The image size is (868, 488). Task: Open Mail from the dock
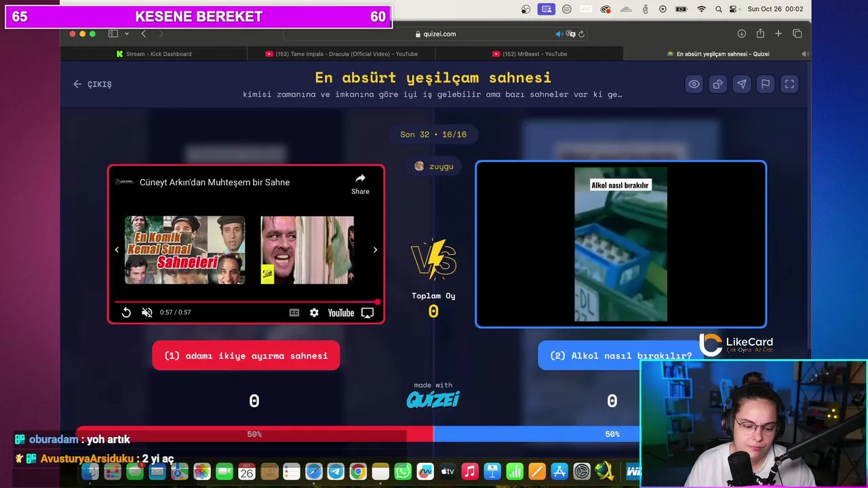(157, 472)
